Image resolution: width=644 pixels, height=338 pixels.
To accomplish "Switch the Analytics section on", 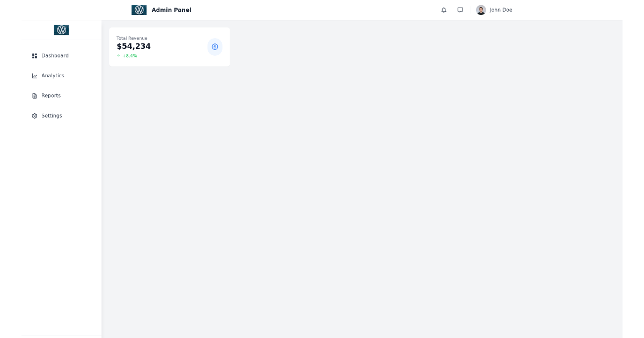I will [x=53, y=75].
